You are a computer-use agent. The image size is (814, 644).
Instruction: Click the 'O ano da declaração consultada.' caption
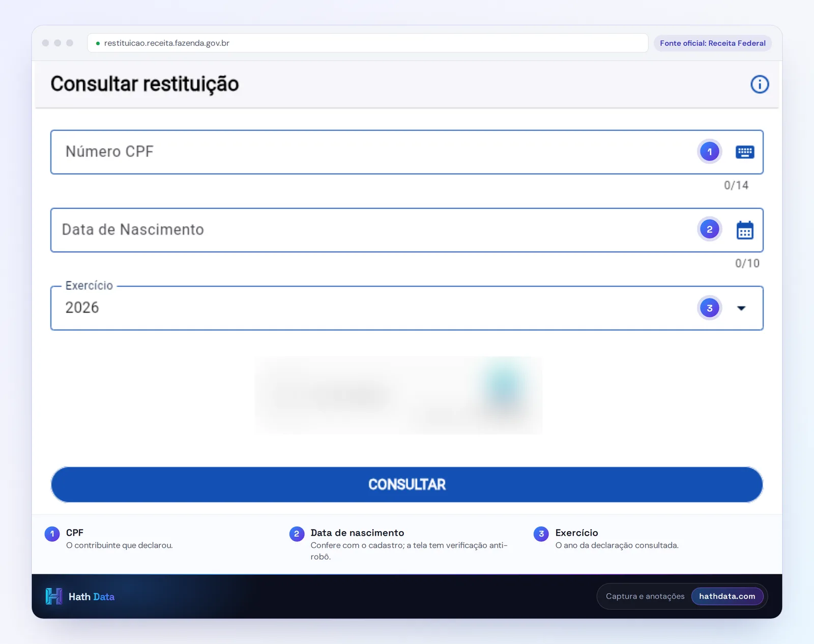coord(617,545)
